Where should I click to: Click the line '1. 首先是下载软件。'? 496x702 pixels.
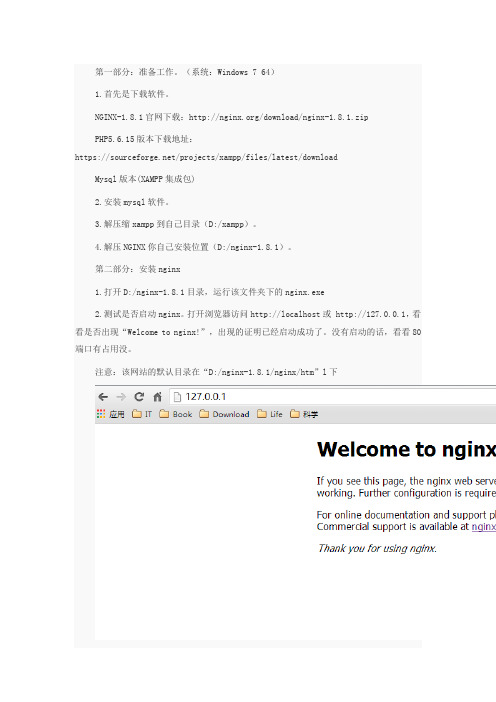coord(132,94)
